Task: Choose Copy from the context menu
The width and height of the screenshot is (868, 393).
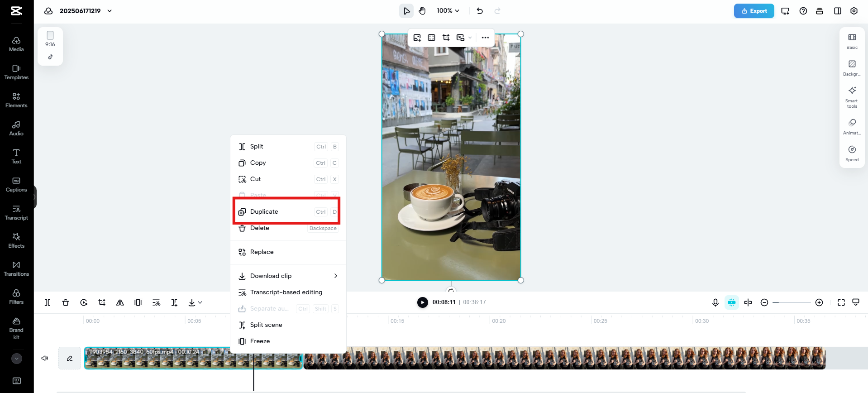Action: [x=288, y=163]
